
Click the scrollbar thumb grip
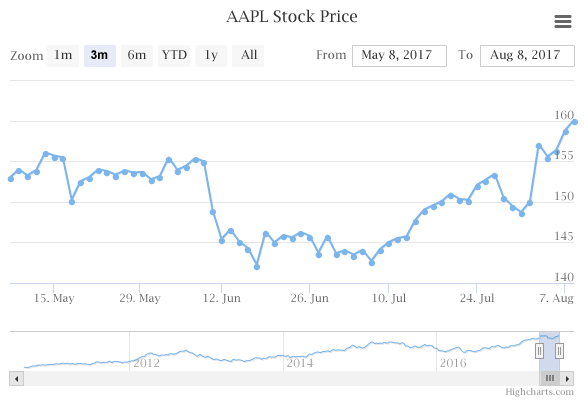tap(550, 379)
